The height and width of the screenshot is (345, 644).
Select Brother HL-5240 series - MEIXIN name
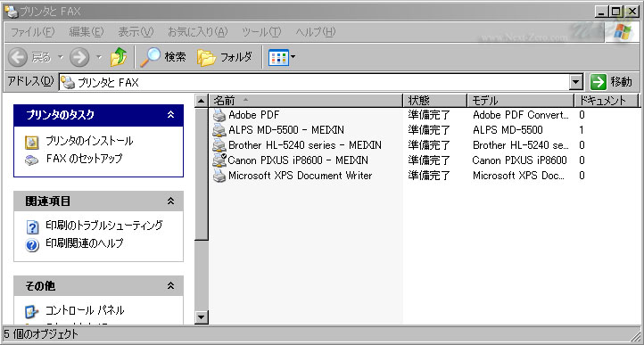tap(305, 145)
